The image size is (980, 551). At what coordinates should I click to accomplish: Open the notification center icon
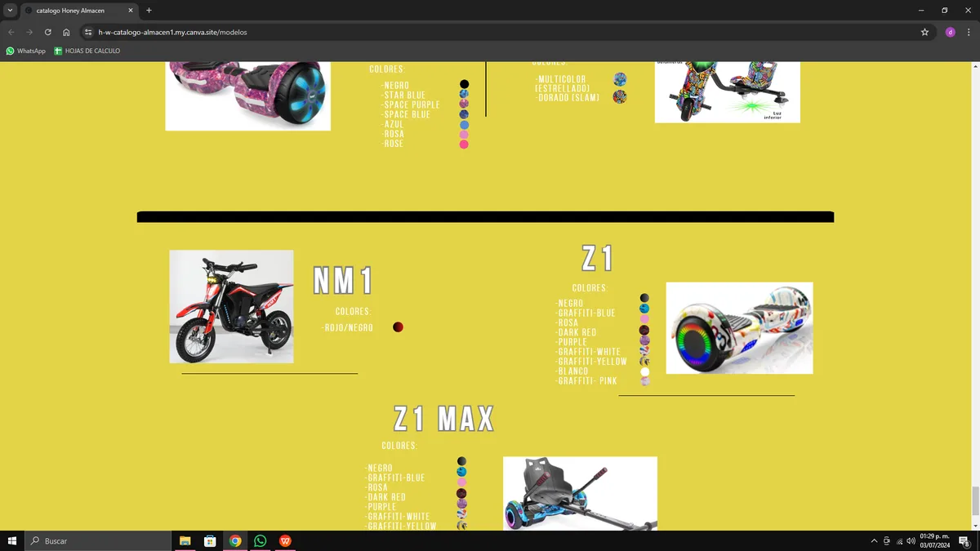(x=964, y=541)
